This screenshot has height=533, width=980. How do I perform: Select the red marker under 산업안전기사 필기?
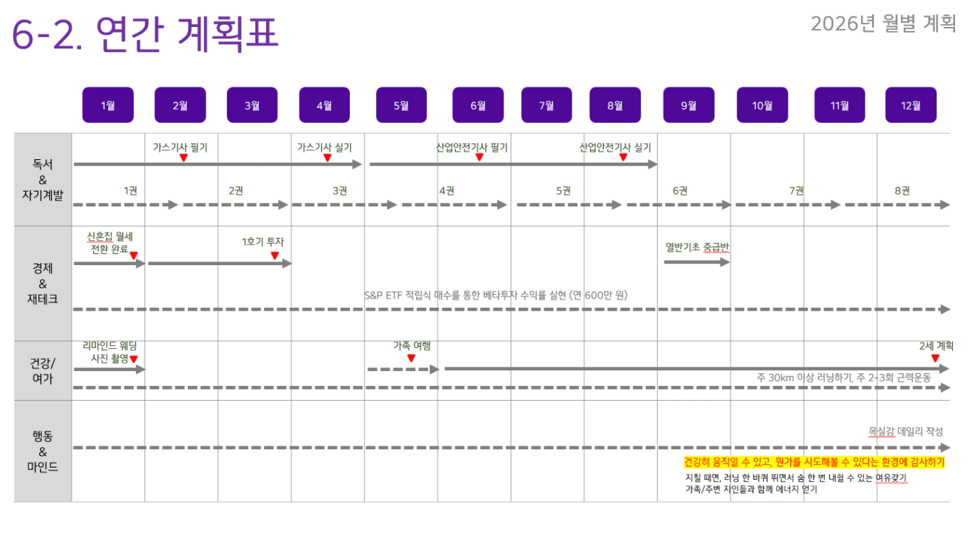[479, 158]
